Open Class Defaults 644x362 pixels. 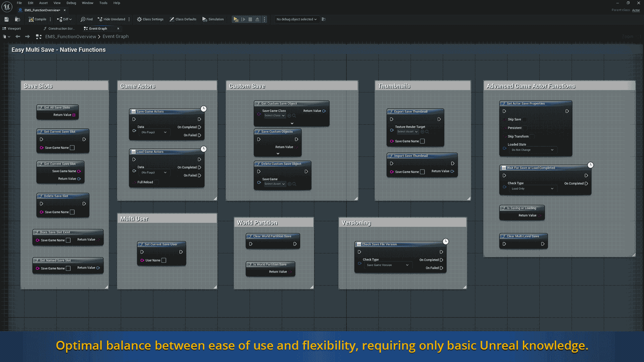point(183,19)
